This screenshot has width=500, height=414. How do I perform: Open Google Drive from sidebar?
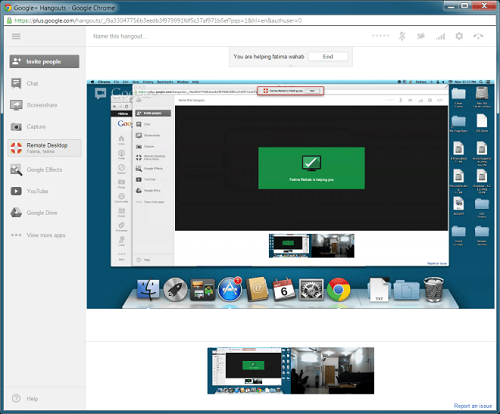point(42,213)
